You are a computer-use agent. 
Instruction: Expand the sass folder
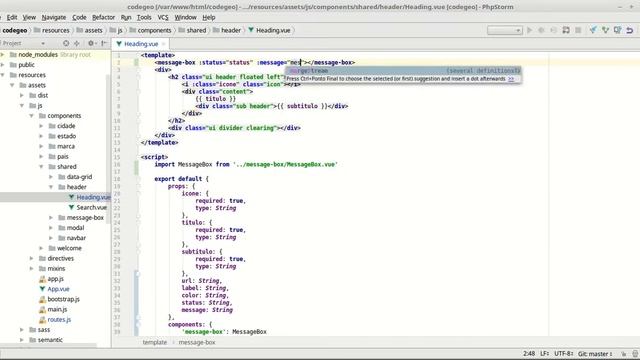22,329
